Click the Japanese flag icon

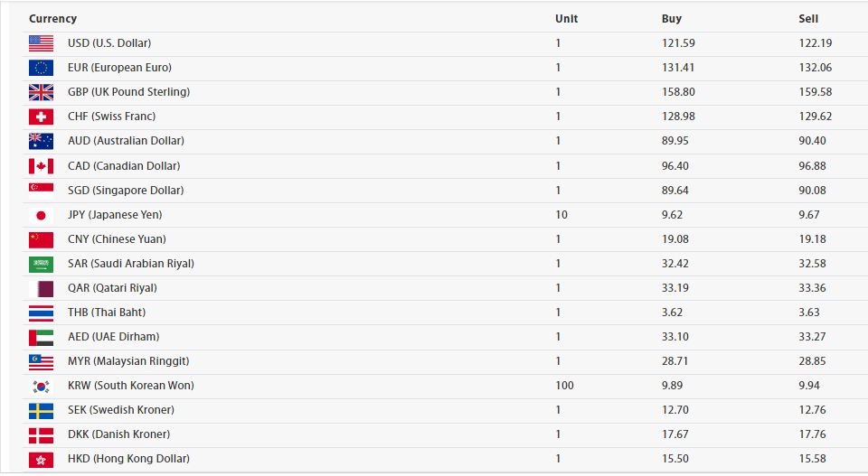(x=41, y=215)
